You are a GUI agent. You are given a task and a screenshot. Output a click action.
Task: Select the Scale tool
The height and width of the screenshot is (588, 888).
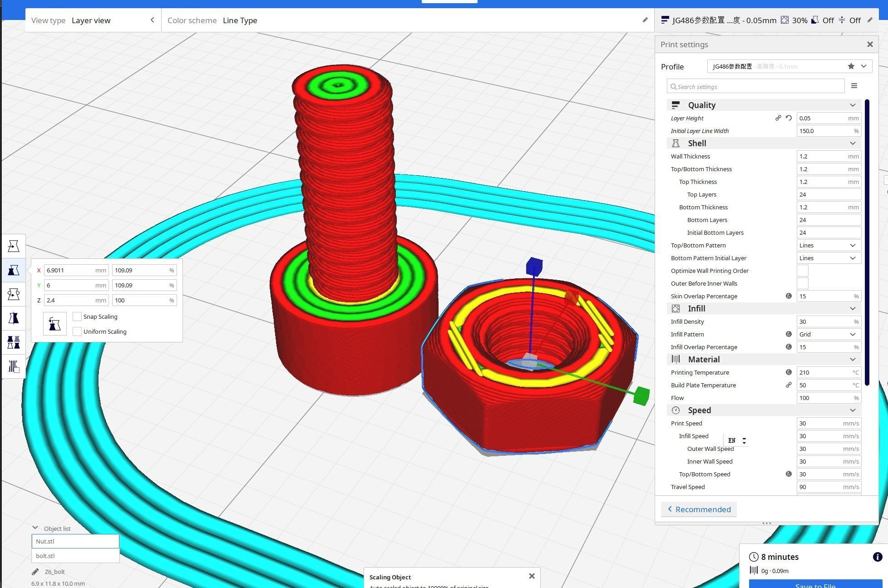[14, 270]
